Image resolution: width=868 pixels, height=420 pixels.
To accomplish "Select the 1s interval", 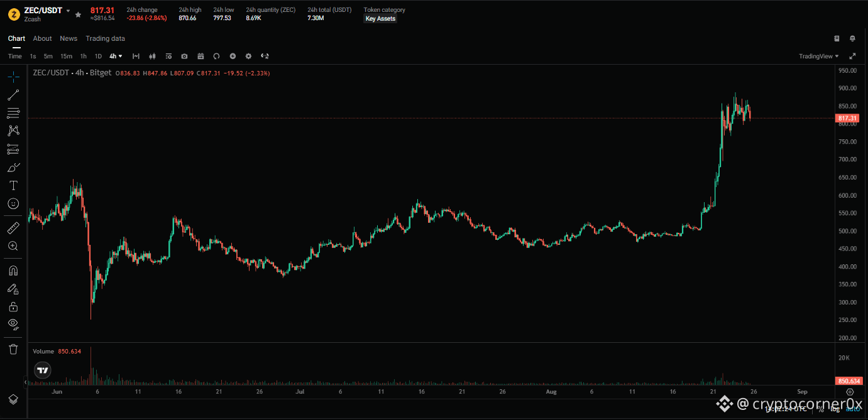I will [x=33, y=56].
